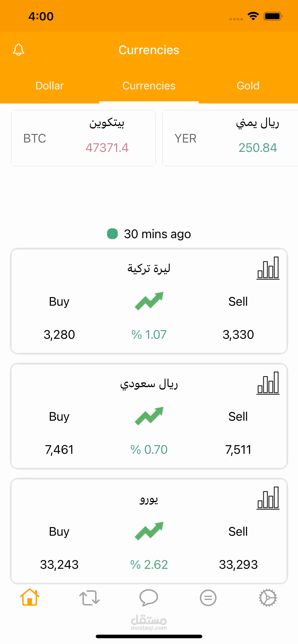Open chart for Euro card

pyautogui.click(x=268, y=498)
